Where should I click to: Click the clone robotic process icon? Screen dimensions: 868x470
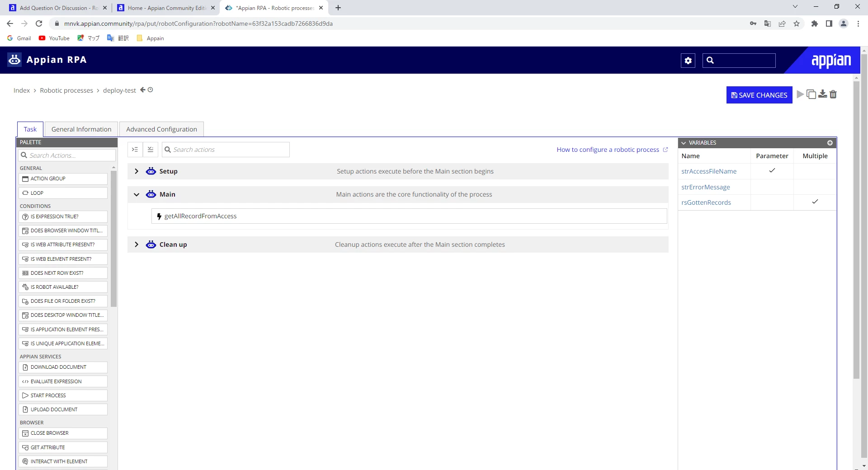coord(811,94)
